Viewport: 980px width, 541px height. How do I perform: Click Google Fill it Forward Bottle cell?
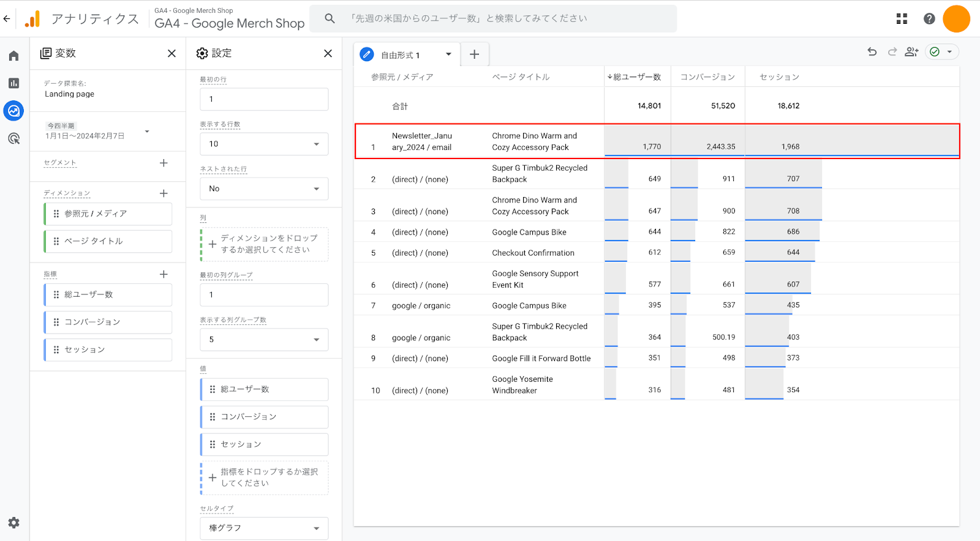coord(541,359)
